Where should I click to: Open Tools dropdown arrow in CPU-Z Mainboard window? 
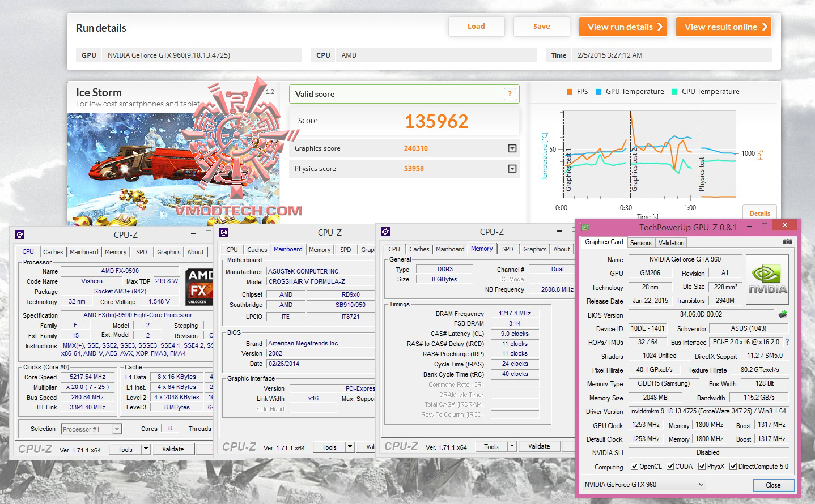(350, 447)
